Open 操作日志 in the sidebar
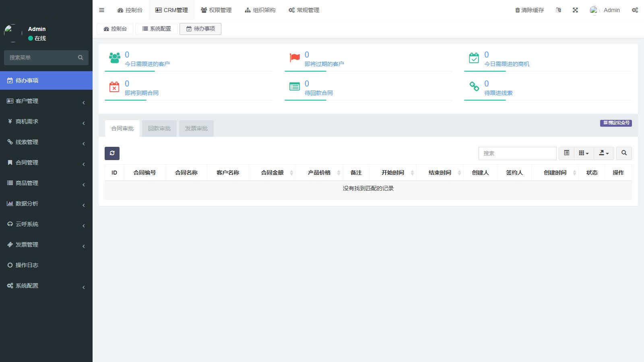 click(x=27, y=265)
